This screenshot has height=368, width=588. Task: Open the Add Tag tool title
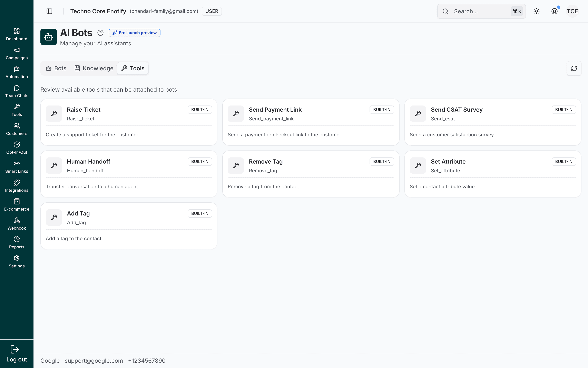click(78, 213)
